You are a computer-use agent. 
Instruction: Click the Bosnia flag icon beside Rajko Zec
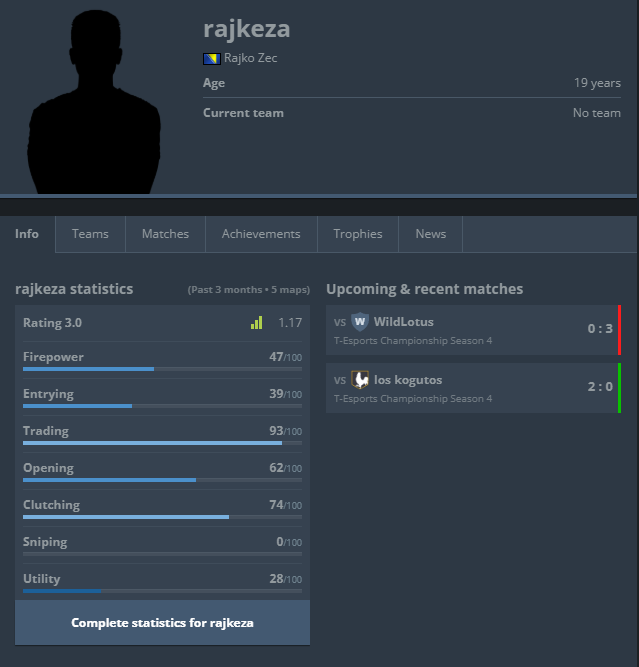211,59
